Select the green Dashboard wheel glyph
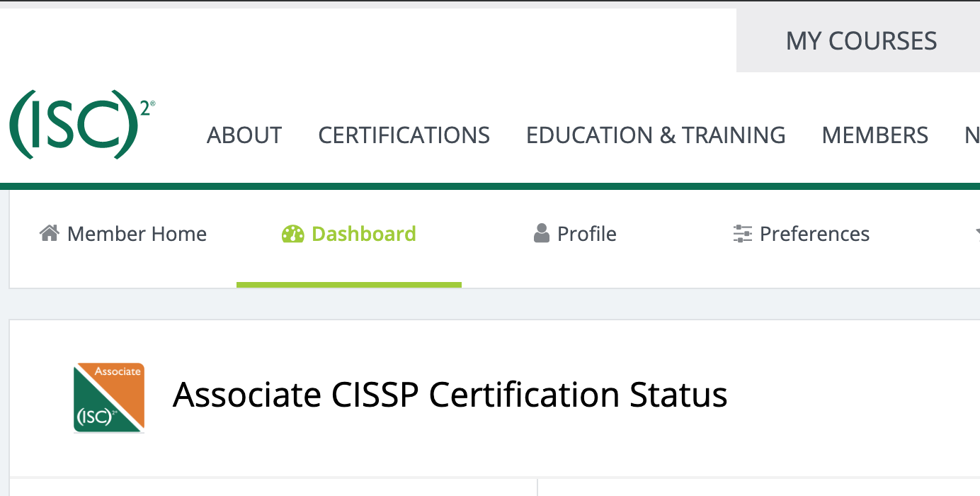The width and height of the screenshot is (980, 496). click(293, 233)
